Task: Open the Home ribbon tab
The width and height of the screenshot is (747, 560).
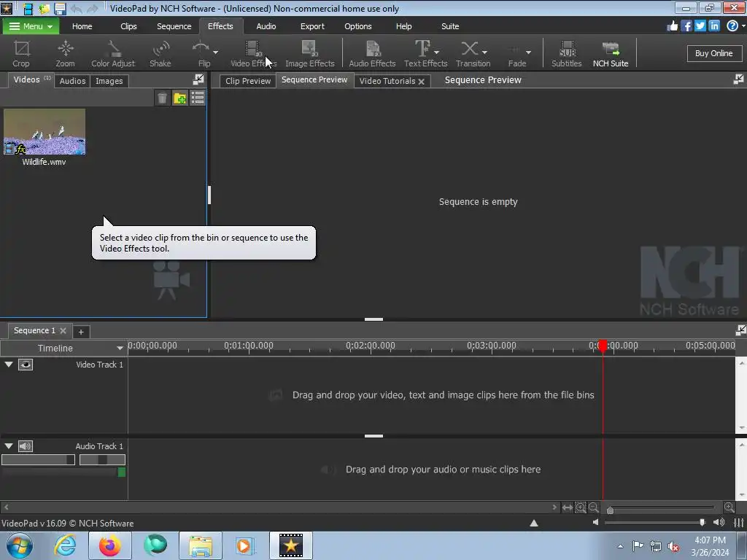Action: click(82, 26)
